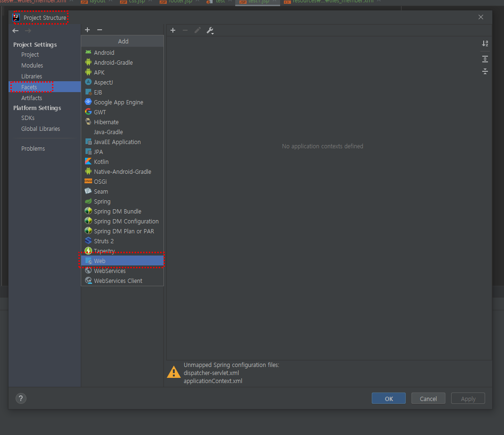This screenshot has width=504, height=435.
Task: Add application context with plus icon
Action: (173, 30)
